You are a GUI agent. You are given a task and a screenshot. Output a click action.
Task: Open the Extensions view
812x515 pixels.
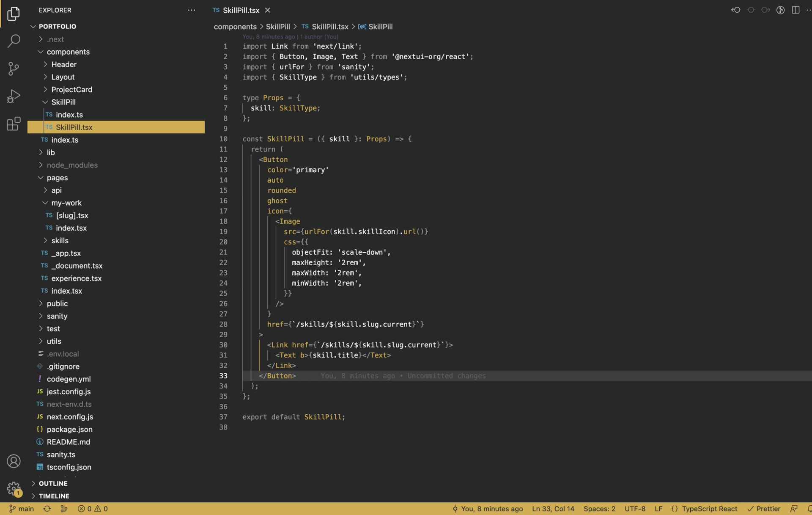[14, 124]
